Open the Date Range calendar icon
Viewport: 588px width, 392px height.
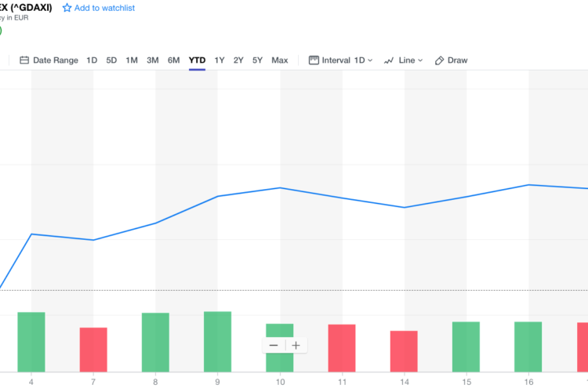click(24, 60)
